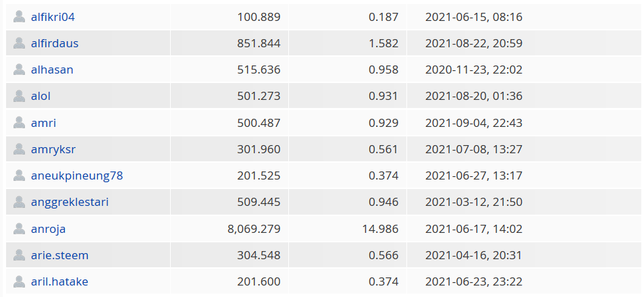Go to anggreklestari's profile
644x297 pixels.
(70, 202)
